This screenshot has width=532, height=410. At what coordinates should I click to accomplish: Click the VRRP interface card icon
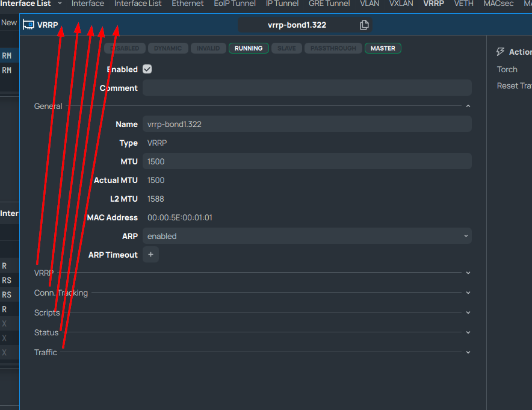[28, 25]
